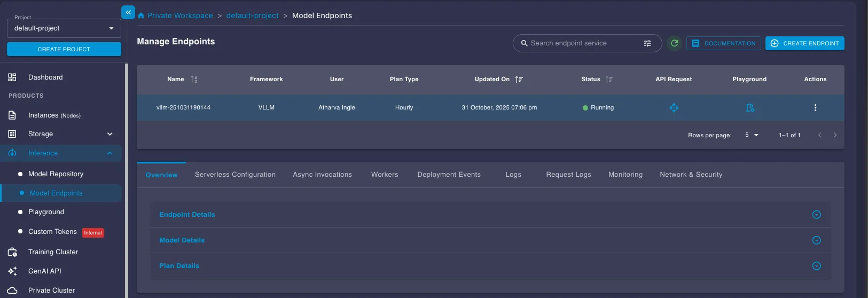Expand the Model Details section
This screenshot has height=298, width=868.
pos(816,240)
